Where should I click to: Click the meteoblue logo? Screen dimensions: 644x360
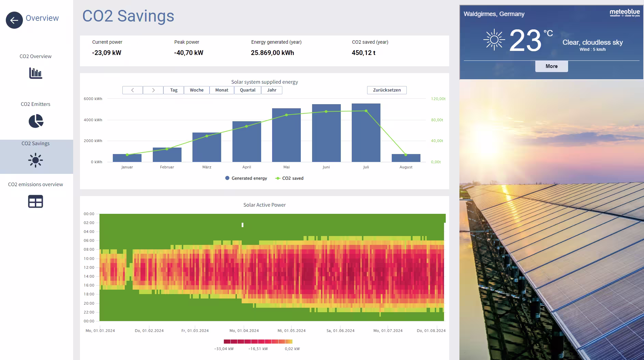coord(625,13)
